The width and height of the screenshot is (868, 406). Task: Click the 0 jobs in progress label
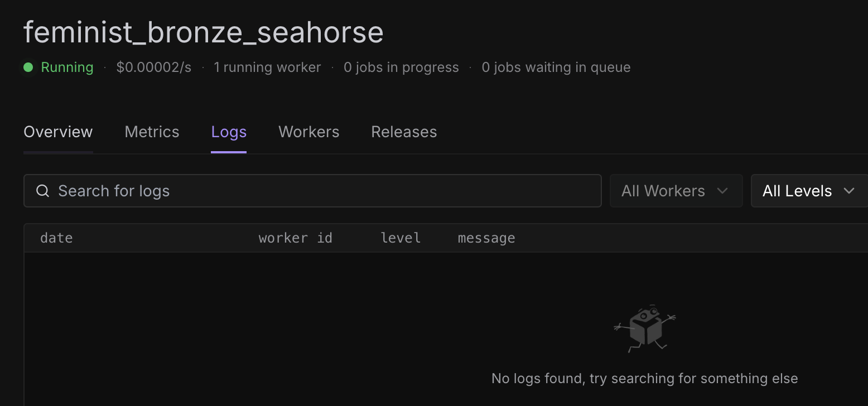(401, 67)
